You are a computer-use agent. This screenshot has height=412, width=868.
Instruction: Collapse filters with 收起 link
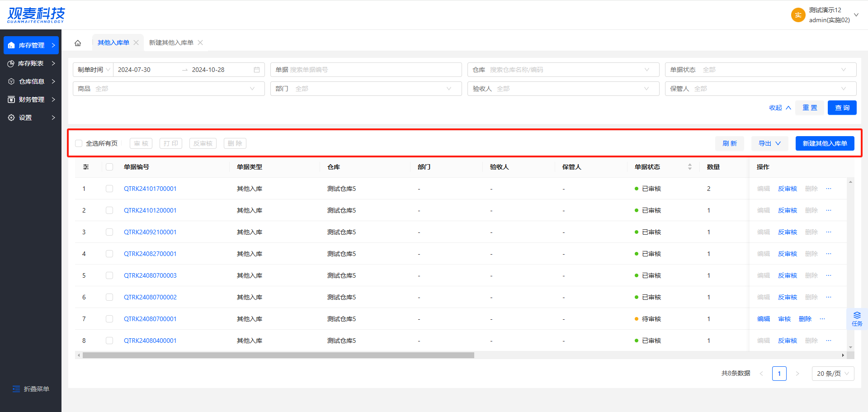point(780,108)
